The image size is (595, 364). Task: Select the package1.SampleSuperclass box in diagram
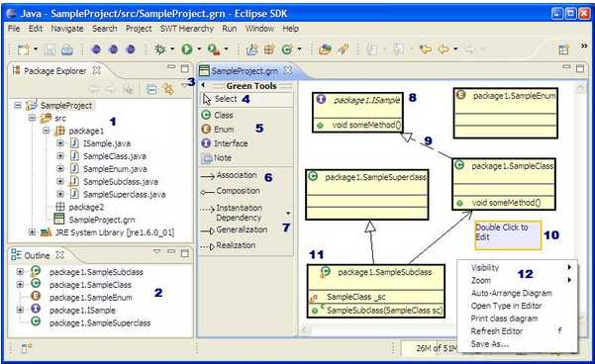tap(367, 195)
